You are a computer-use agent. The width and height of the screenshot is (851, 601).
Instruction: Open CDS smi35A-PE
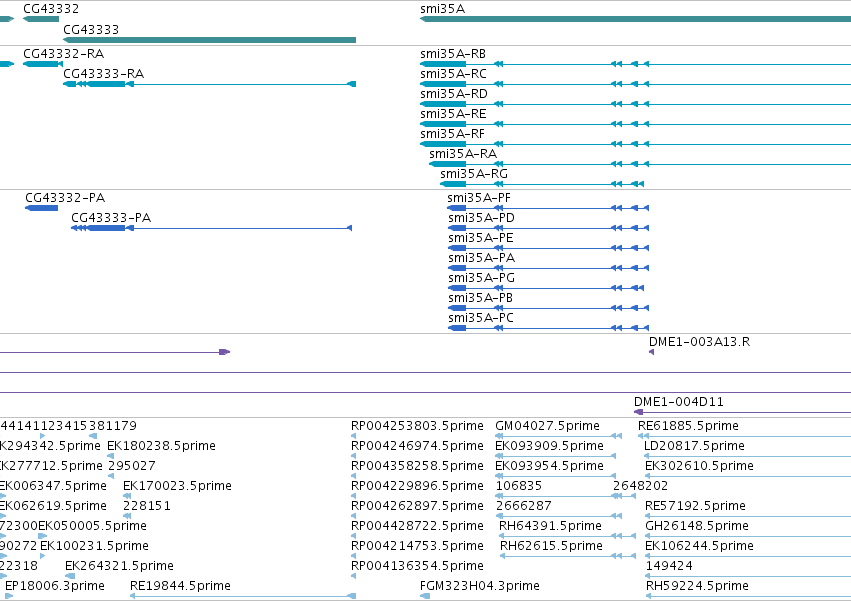point(481,238)
